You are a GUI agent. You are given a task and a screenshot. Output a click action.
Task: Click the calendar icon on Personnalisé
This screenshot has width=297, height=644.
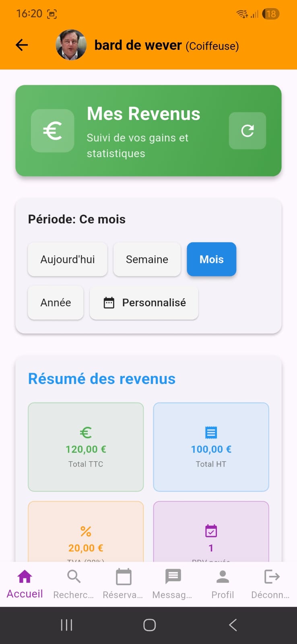[x=109, y=303]
